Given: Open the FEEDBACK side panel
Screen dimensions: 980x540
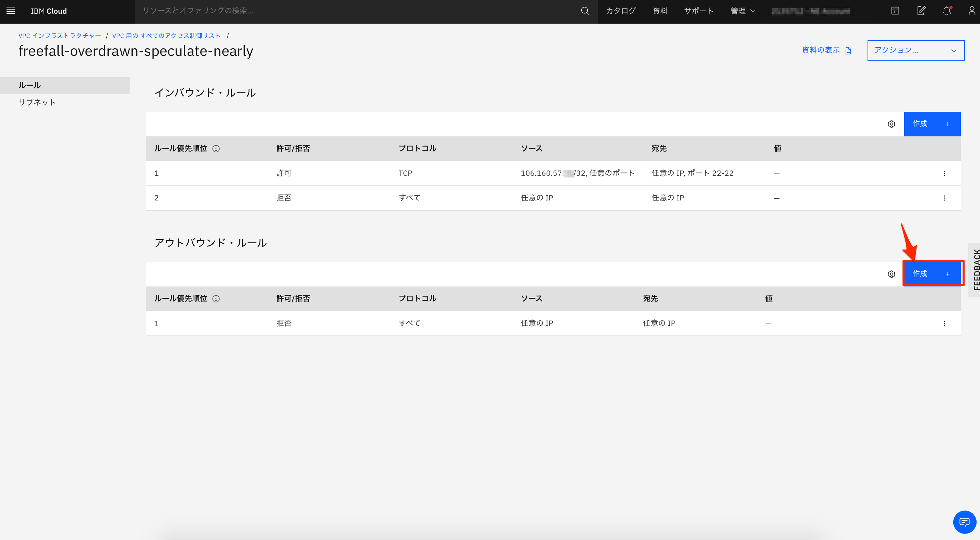Looking at the screenshot, I should [x=976, y=270].
